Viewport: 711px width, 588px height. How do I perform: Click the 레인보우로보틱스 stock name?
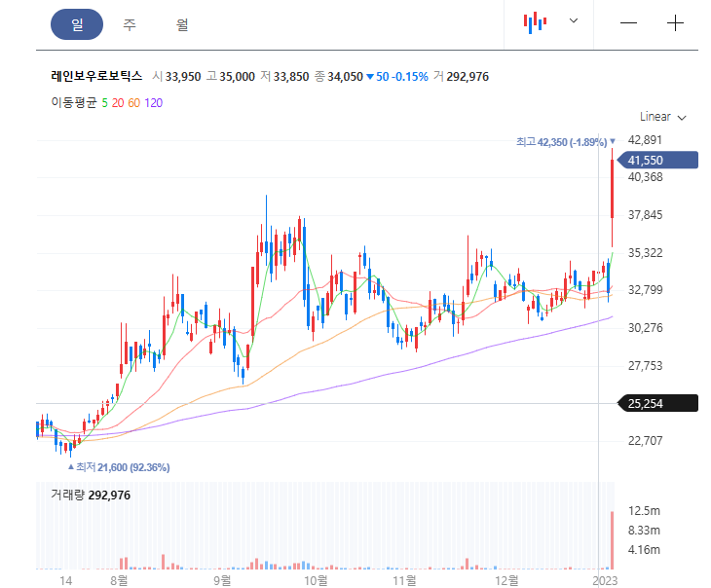coord(96,76)
